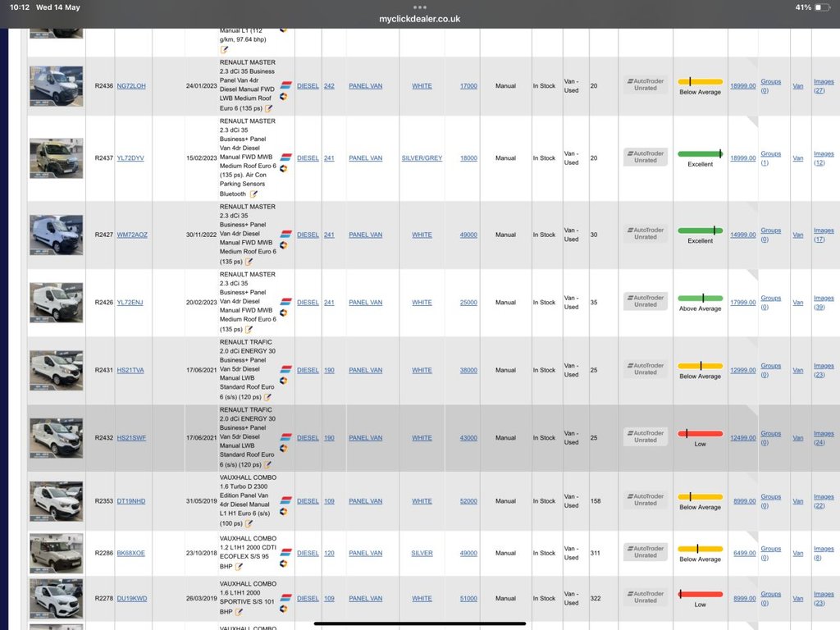The width and height of the screenshot is (840, 630).
Task: Click AutoTrader Unrated badge for stock R2437
Action: [646, 157]
